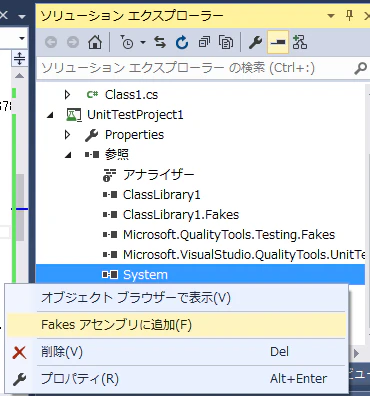Click the magnifier search icon
The width and height of the screenshot is (370, 396).
(360, 68)
